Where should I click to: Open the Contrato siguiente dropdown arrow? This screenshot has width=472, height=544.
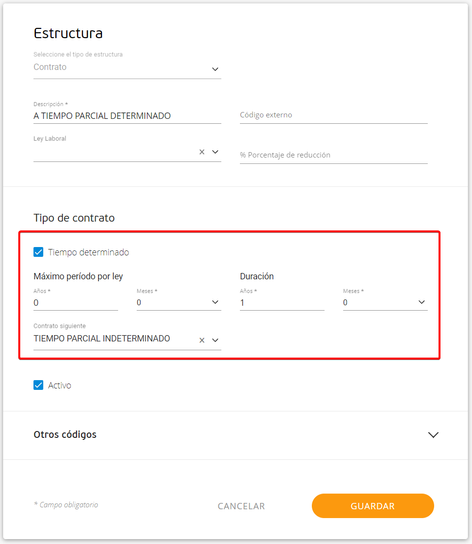coord(215,340)
